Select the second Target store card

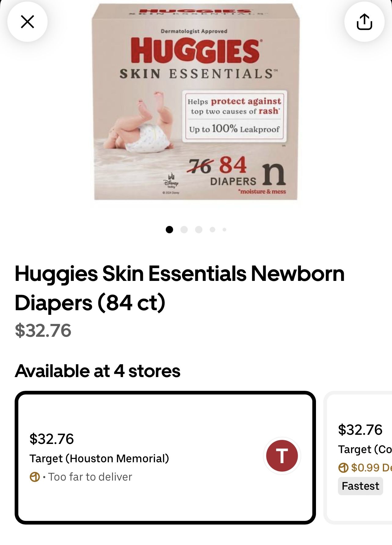(x=358, y=458)
